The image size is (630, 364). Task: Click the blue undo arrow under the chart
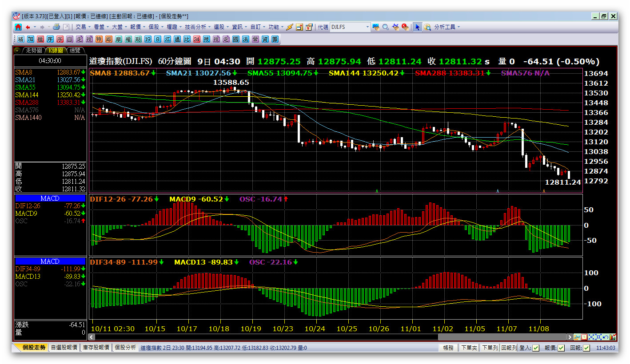pos(606,337)
